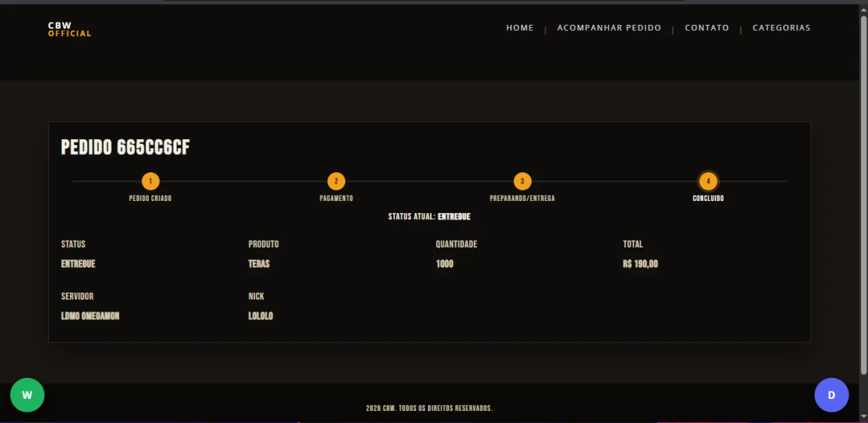Click step 1 circle for Pedido Criado

(x=150, y=181)
